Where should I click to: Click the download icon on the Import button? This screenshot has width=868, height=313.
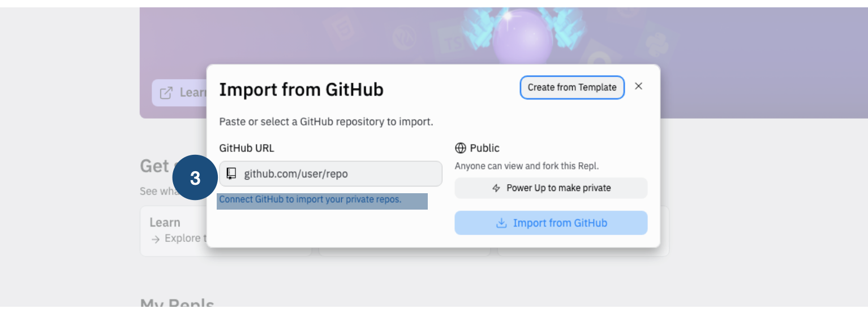pyautogui.click(x=501, y=223)
